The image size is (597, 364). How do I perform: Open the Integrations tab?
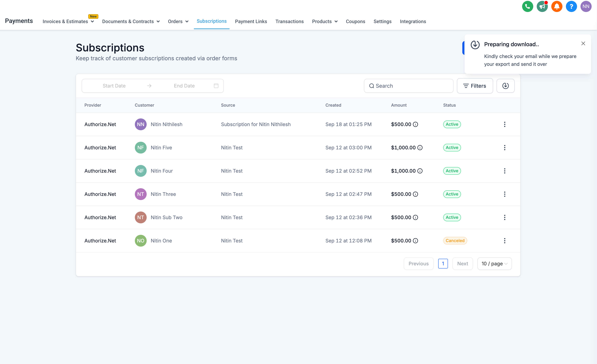coord(413,22)
